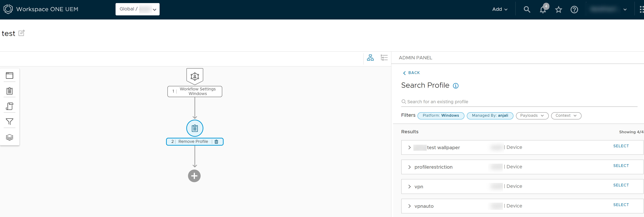The image size is (644, 217).
Task: Click the Showing 4/4 results count
Action: tap(631, 132)
